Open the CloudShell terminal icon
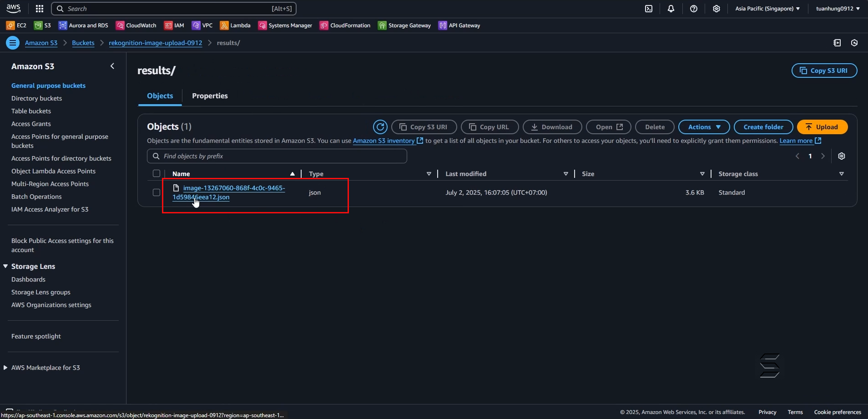 pyautogui.click(x=649, y=9)
